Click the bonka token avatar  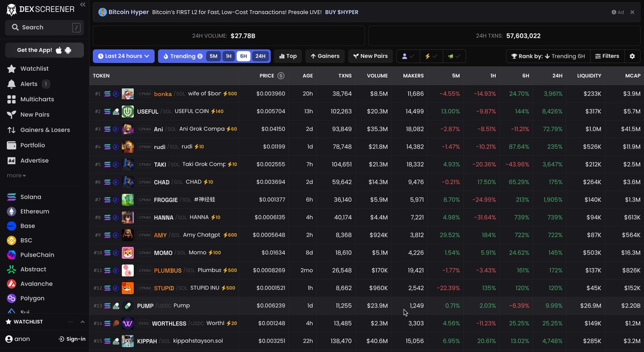(128, 94)
